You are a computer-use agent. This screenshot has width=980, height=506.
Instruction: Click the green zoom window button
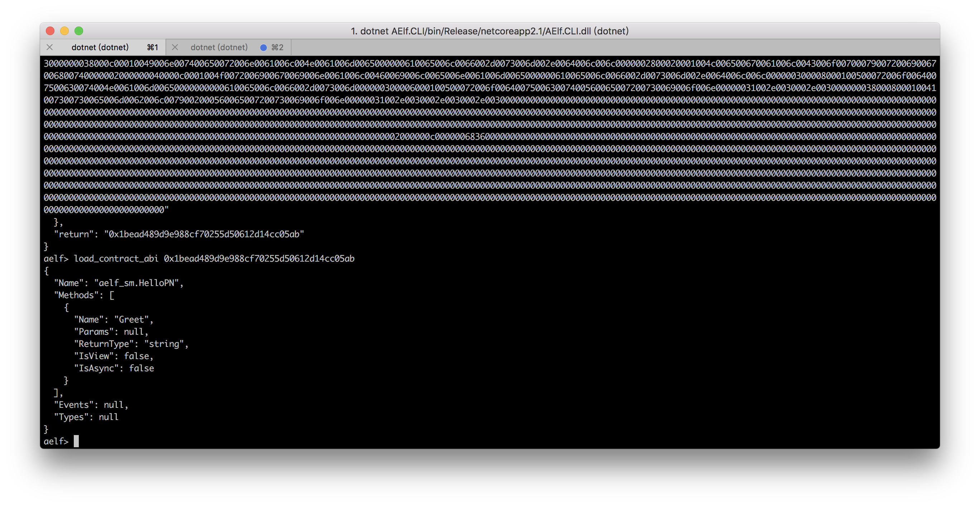[79, 31]
